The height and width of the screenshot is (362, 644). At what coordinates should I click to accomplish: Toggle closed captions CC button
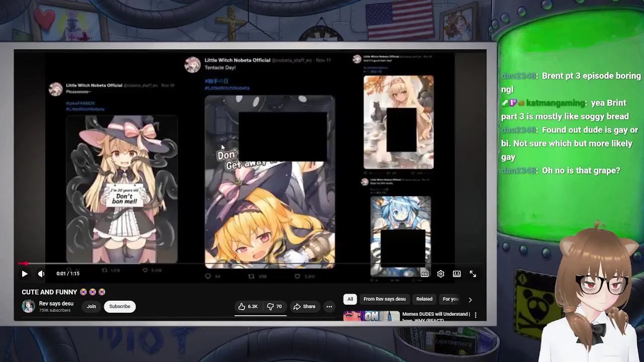[x=425, y=274]
